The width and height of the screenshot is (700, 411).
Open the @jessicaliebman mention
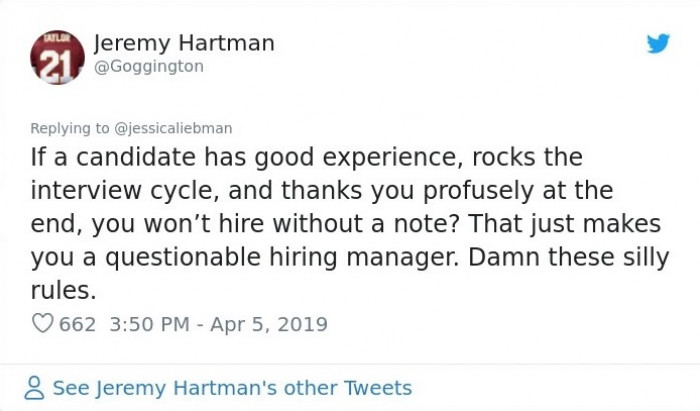pyautogui.click(x=174, y=129)
